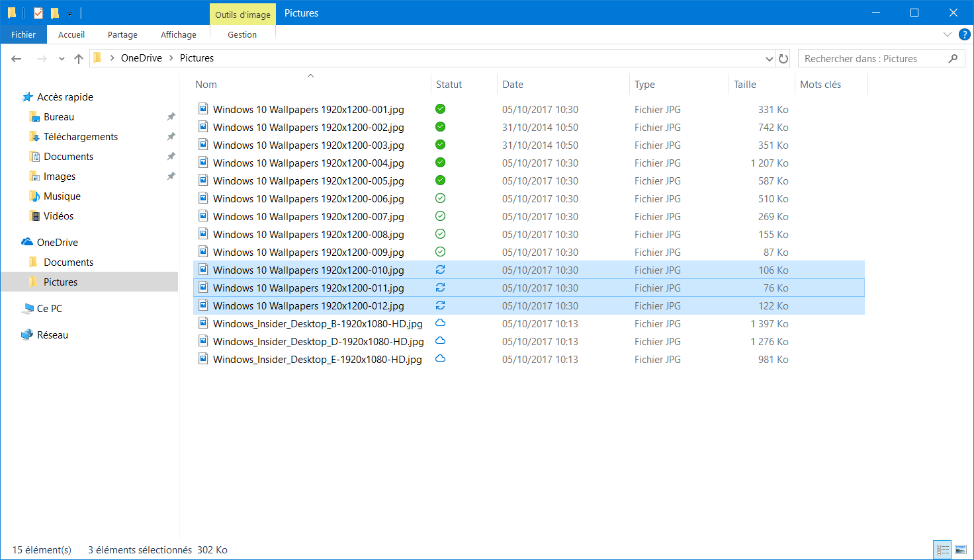Click the cloud-only status icon for Windows_Insider_Desktop_B
Image resolution: width=974 pixels, height=560 pixels.
[440, 323]
